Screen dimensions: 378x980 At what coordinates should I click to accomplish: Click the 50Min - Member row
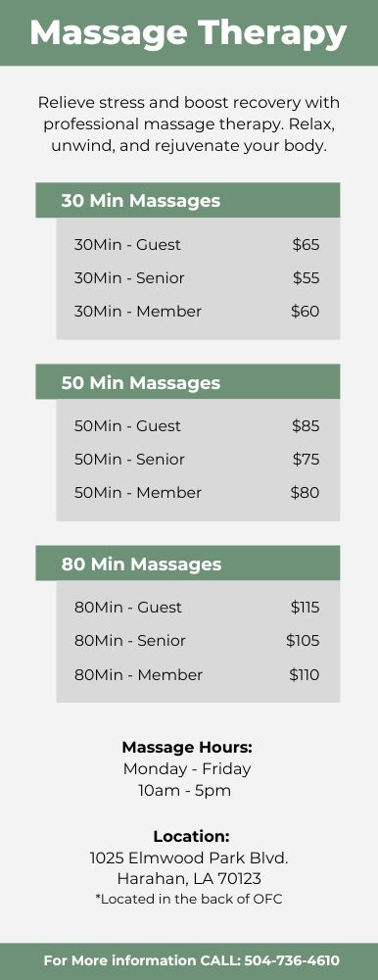point(198,493)
